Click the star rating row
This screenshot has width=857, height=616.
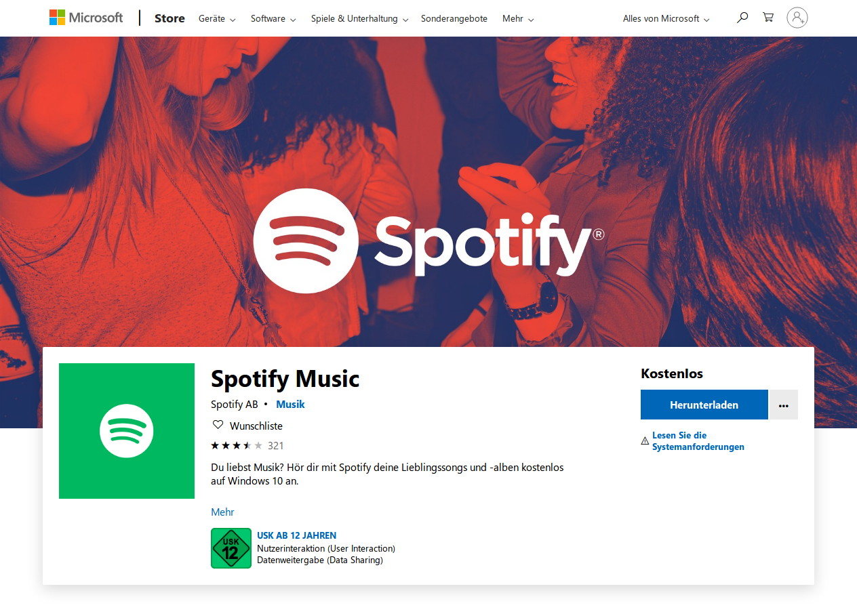click(237, 446)
